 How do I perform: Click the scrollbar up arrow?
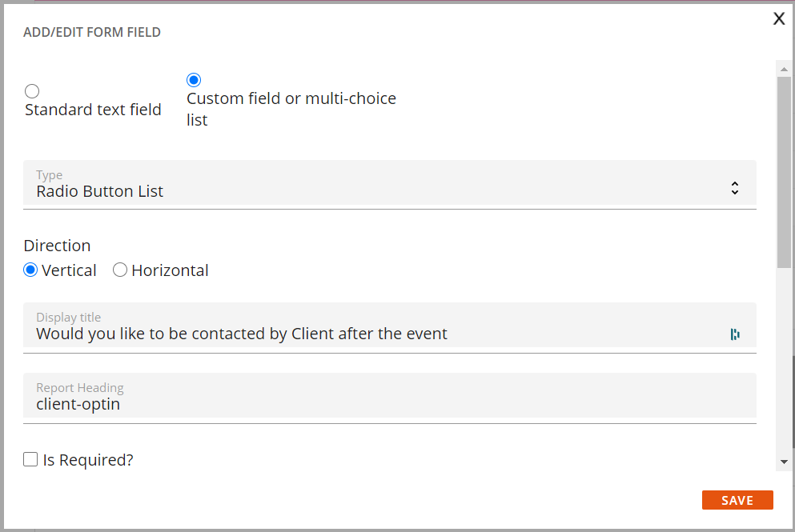(784, 69)
